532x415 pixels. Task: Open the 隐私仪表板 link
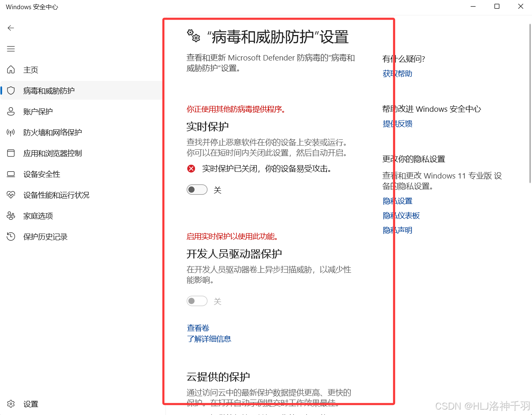[x=401, y=215]
